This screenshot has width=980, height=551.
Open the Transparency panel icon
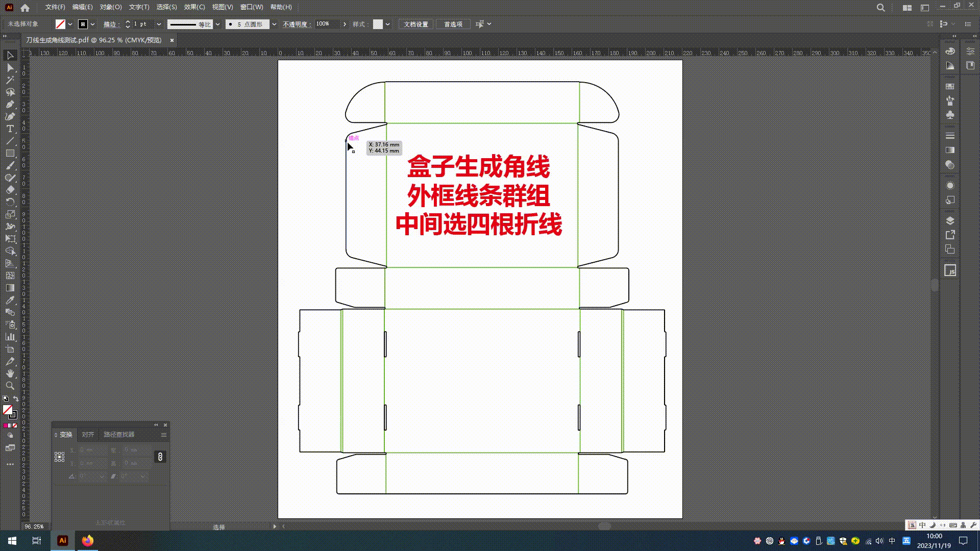tap(950, 165)
